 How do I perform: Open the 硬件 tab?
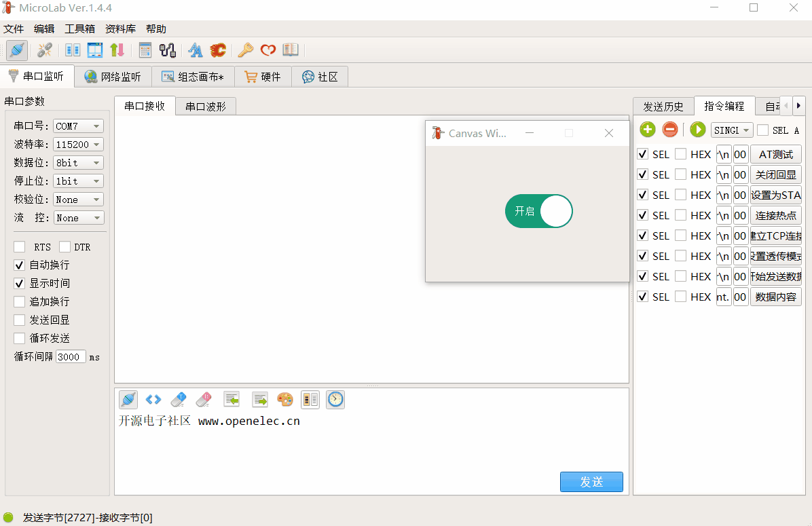263,77
